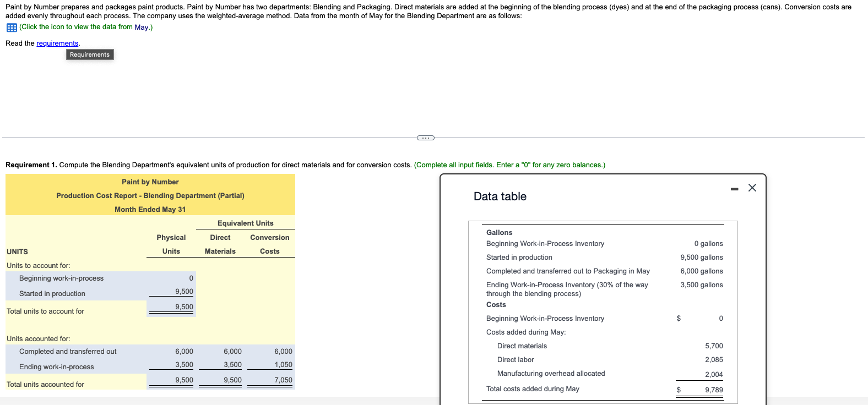Image resolution: width=868 pixels, height=405 pixels.
Task: Click the Data table heading
Action: point(500,196)
